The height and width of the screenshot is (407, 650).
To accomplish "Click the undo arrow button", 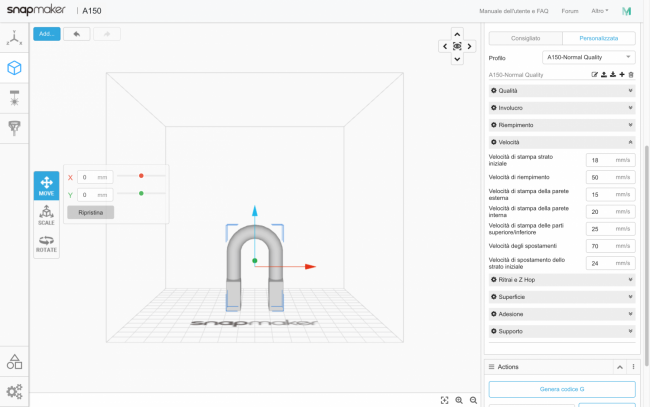I will pos(76,33).
